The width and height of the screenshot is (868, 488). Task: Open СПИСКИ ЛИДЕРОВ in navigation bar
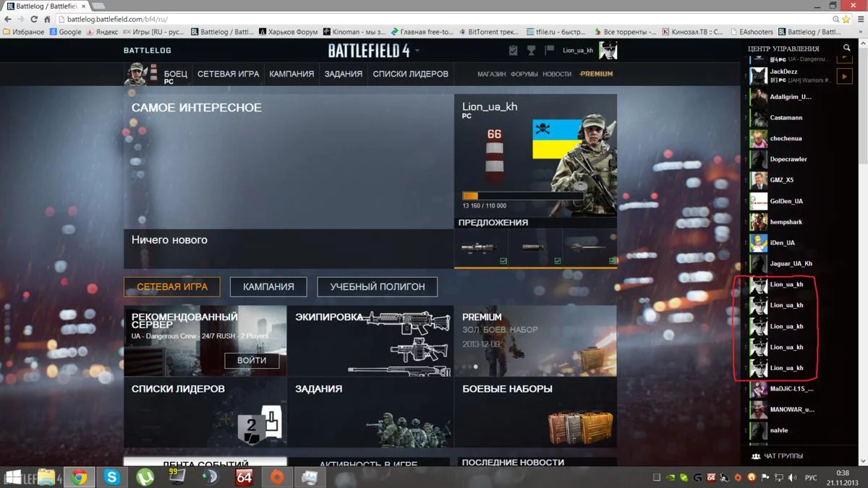pos(410,74)
